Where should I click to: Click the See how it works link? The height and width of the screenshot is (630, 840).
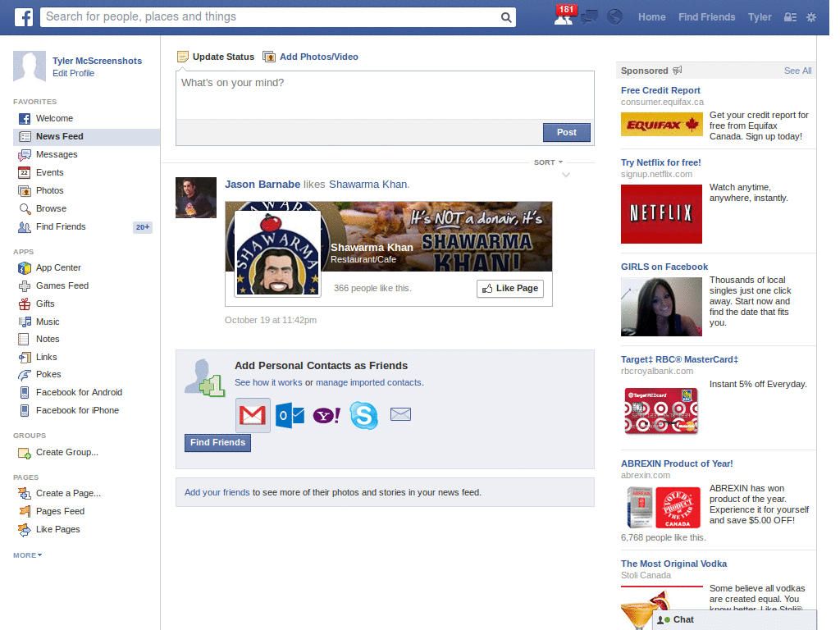tap(268, 382)
